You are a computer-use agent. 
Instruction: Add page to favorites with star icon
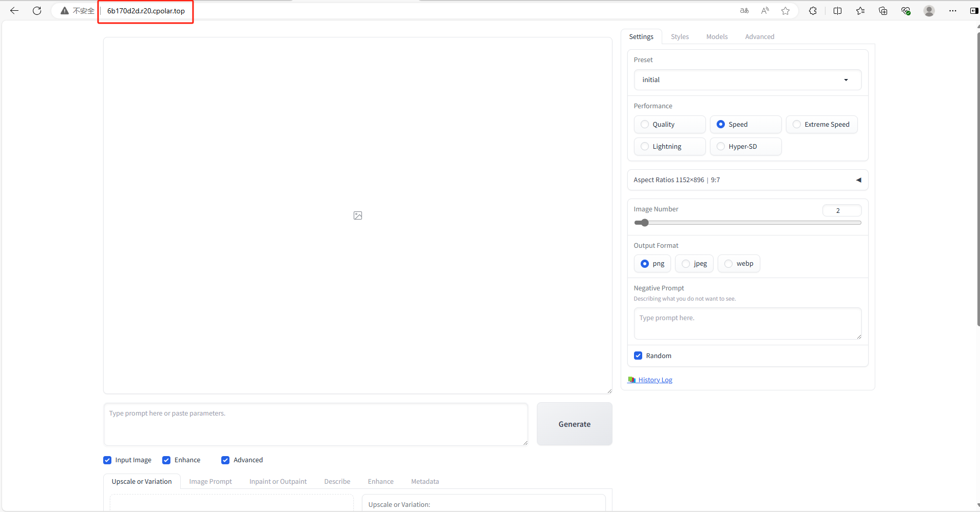click(785, 11)
